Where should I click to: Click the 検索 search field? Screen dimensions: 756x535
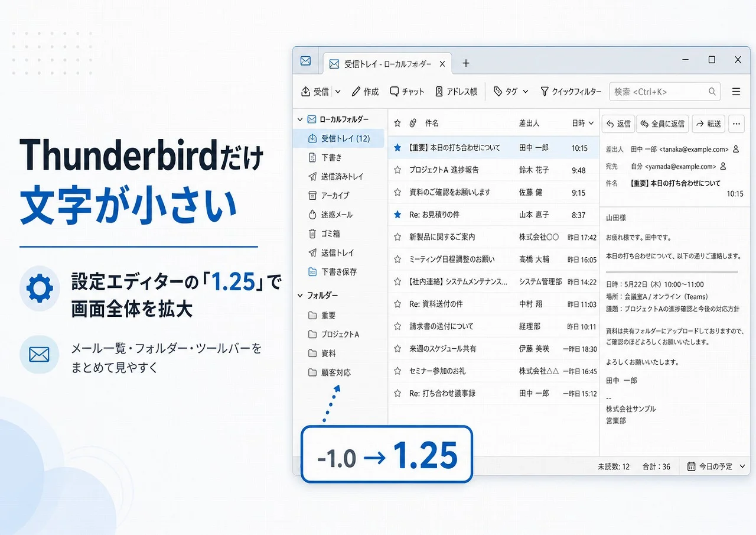coord(664,92)
